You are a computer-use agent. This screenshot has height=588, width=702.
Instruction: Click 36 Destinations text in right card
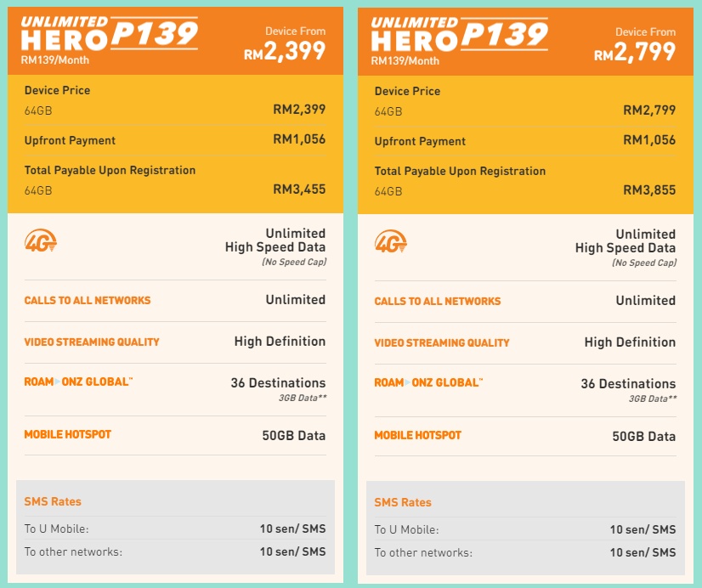pyautogui.click(x=629, y=383)
